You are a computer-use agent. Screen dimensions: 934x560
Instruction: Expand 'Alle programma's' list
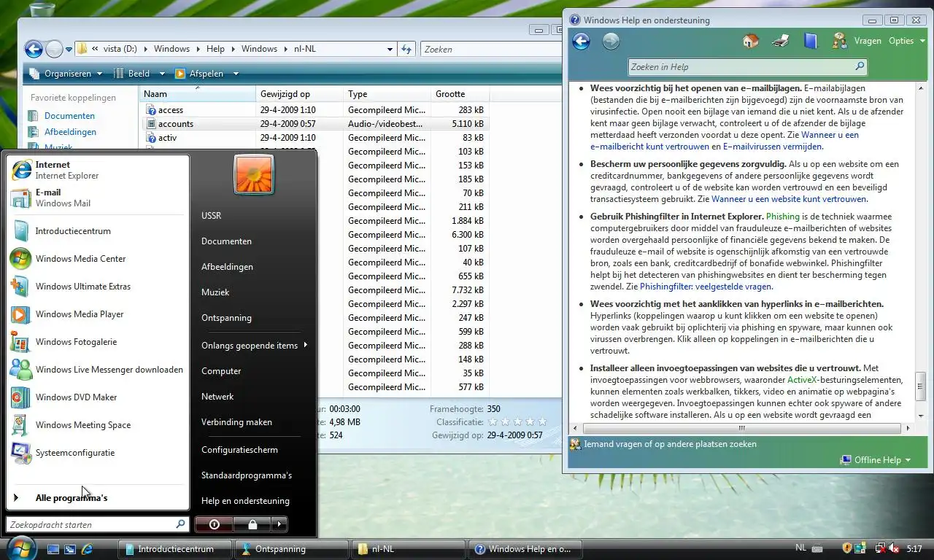(x=98, y=498)
